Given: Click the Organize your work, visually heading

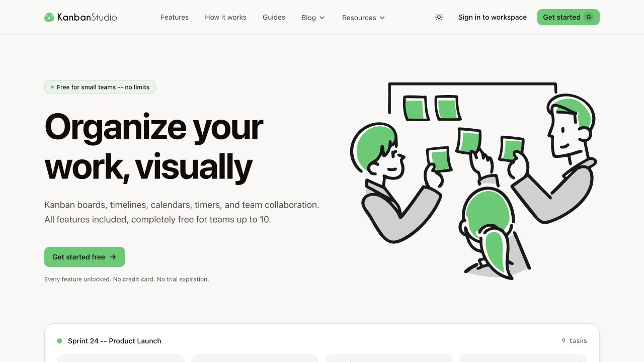Looking at the screenshot, I should (154, 146).
